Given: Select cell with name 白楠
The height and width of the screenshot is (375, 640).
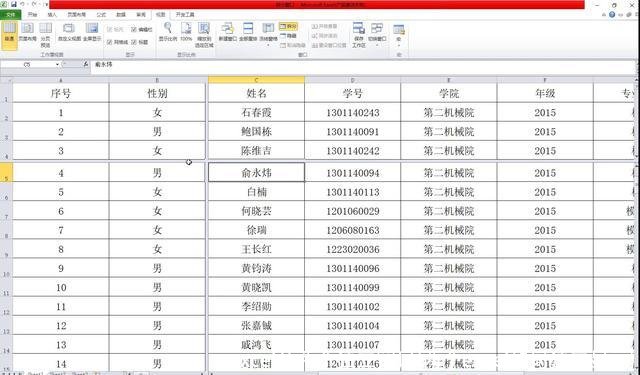Looking at the screenshot, I should tap(256, 191).
